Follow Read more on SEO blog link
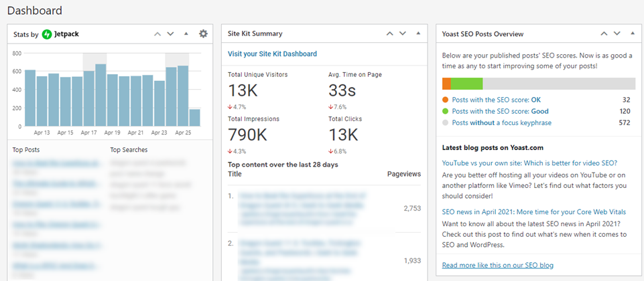 [498, 266]
